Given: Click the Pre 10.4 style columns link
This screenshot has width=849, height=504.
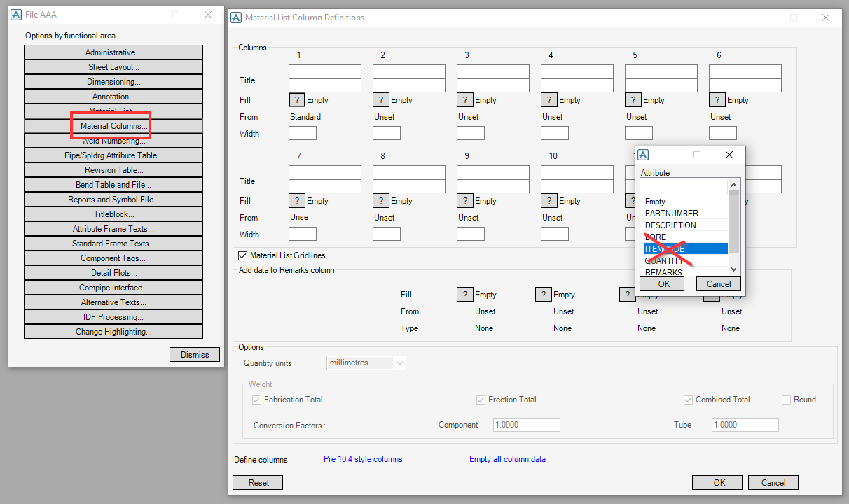Looking at the screenshot, I should [x=363, y=460].
